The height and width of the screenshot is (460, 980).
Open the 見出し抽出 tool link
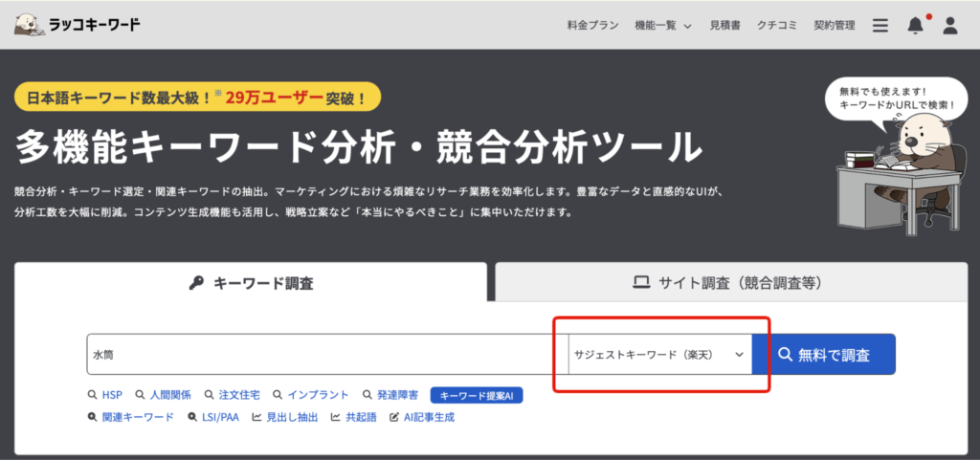click(x=285, y=417)
